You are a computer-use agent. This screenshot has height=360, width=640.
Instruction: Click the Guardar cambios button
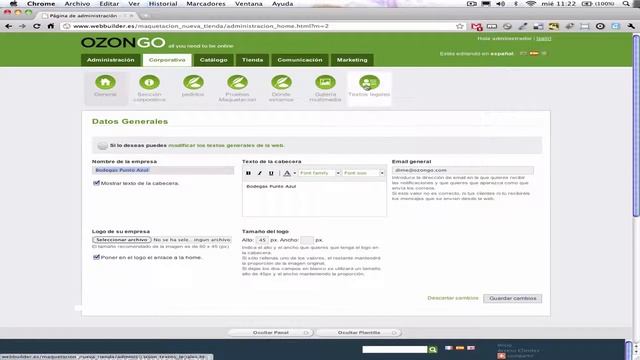click(x=513, y=298)
